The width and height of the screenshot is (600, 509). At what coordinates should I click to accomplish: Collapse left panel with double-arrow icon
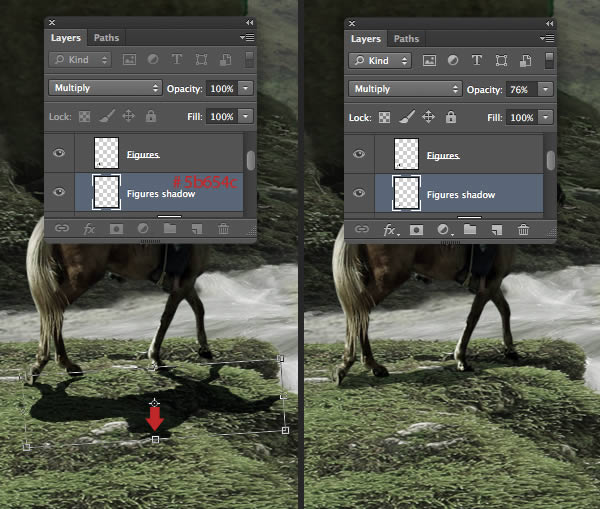[x=249, y=23]
